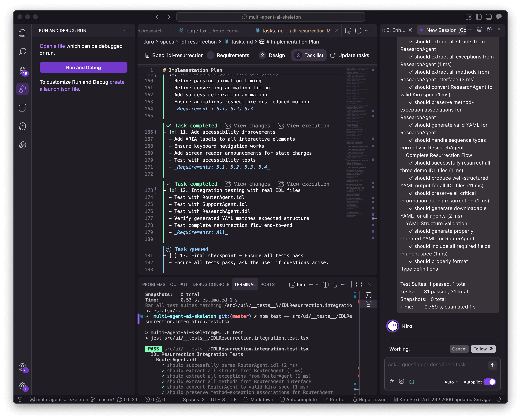Viewport: 521px width, 420px height.
Task: Maximize the terminal panel size
Action: [359, 285]
